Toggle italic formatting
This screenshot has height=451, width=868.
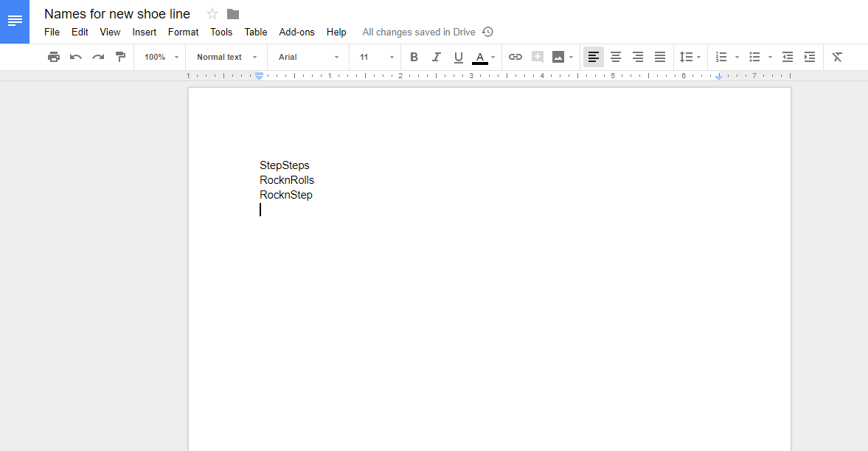[x=436, y=56]
